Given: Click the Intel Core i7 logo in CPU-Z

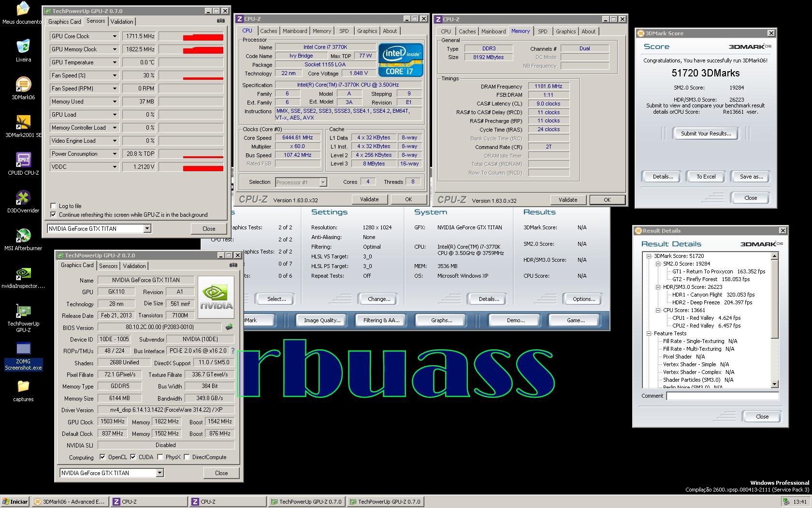Looking at the screenshot, I should point(401,60).
